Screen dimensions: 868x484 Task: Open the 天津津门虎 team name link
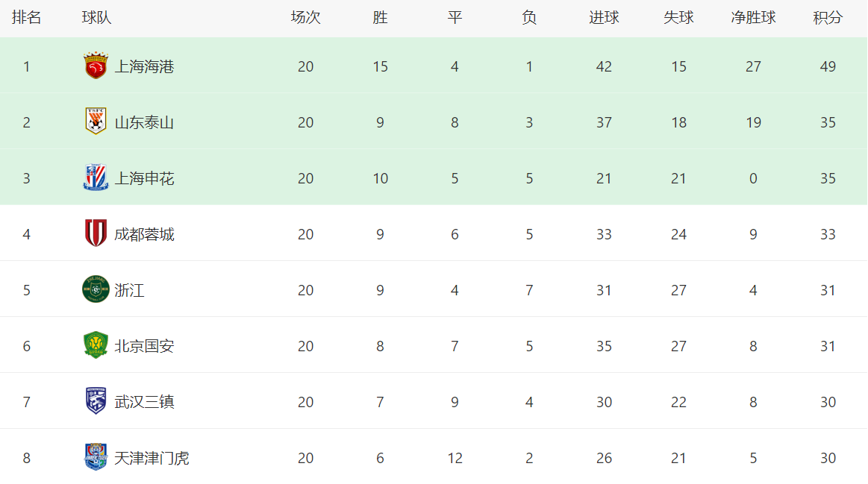(x=152, y=458)
